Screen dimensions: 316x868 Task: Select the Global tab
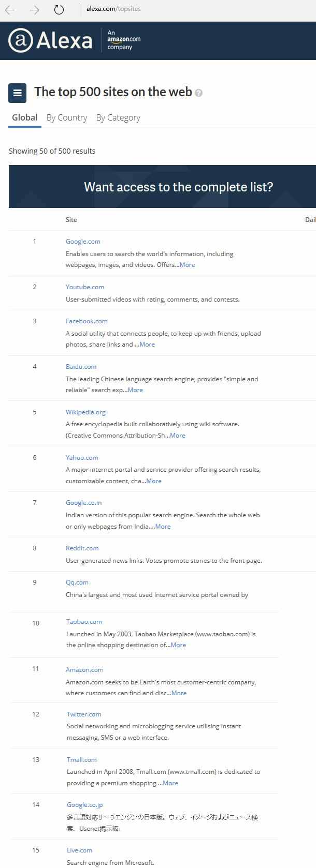coord(25,117)
